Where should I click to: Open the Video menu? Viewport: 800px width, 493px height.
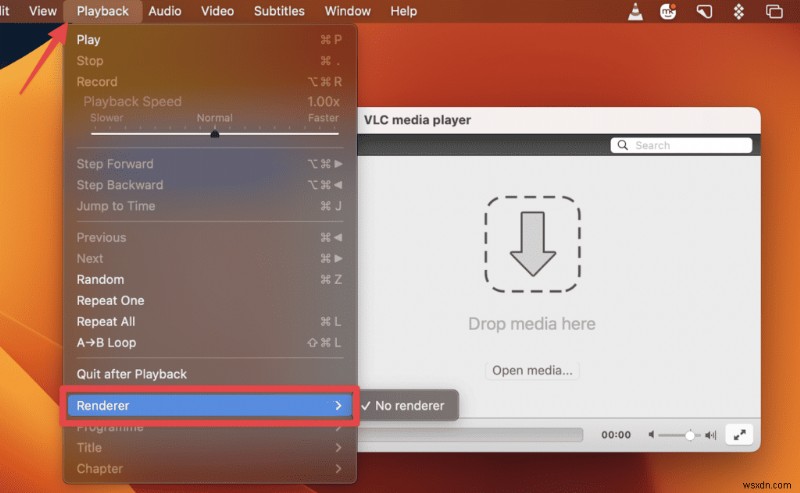point(217,11)
